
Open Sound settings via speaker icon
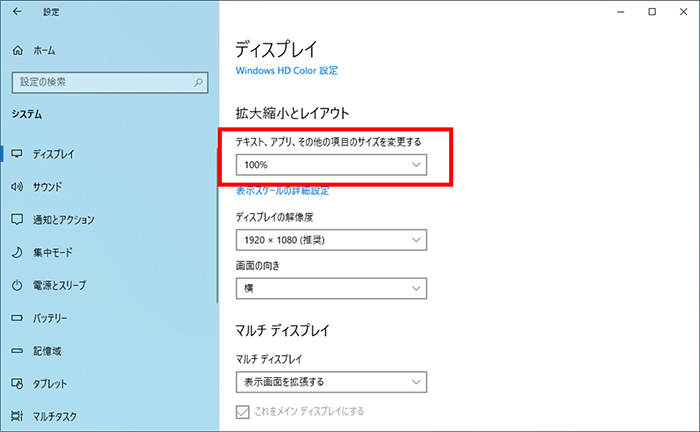click(17, 187)
